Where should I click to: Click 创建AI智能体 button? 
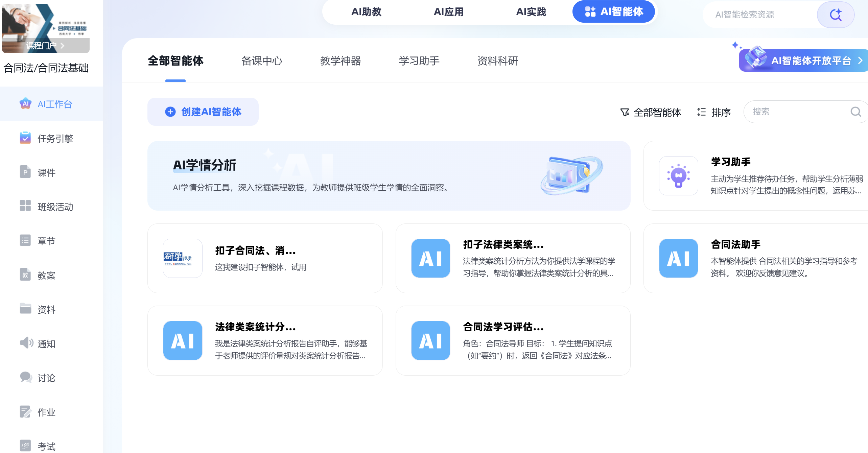(203, 112)
